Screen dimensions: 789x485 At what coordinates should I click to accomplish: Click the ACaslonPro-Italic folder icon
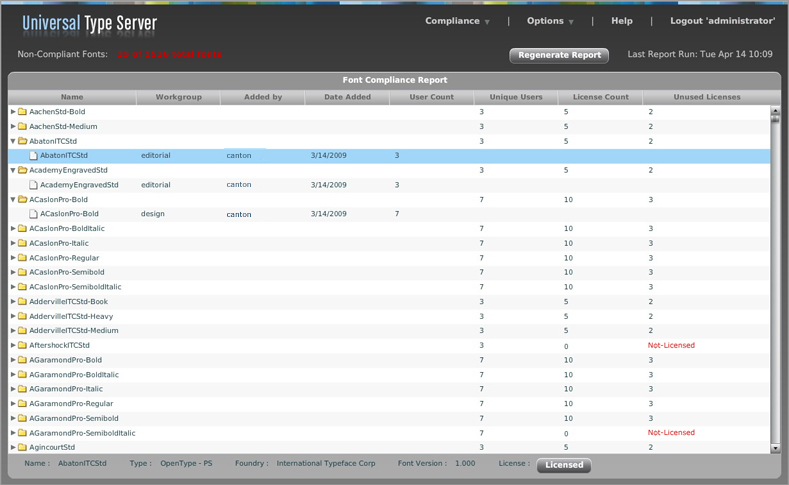[x=22, y=243]
